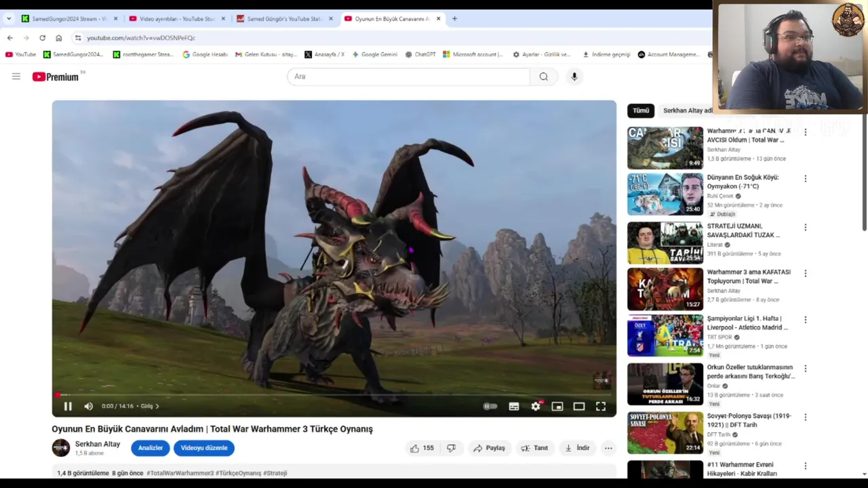Open the İndirme geçmişi bookmark
Viewport: 868px width, 488px height.
coord(606,54)
